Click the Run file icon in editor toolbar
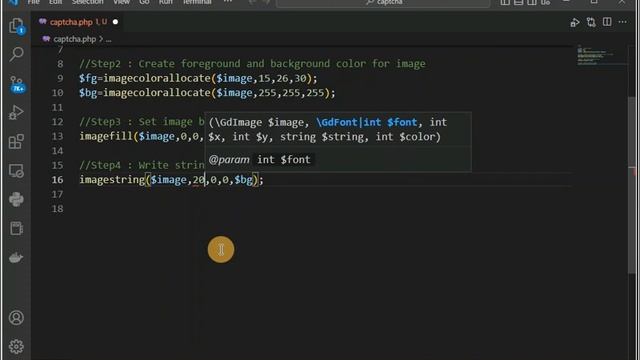 pyautogui.click(x=575, y=22)
